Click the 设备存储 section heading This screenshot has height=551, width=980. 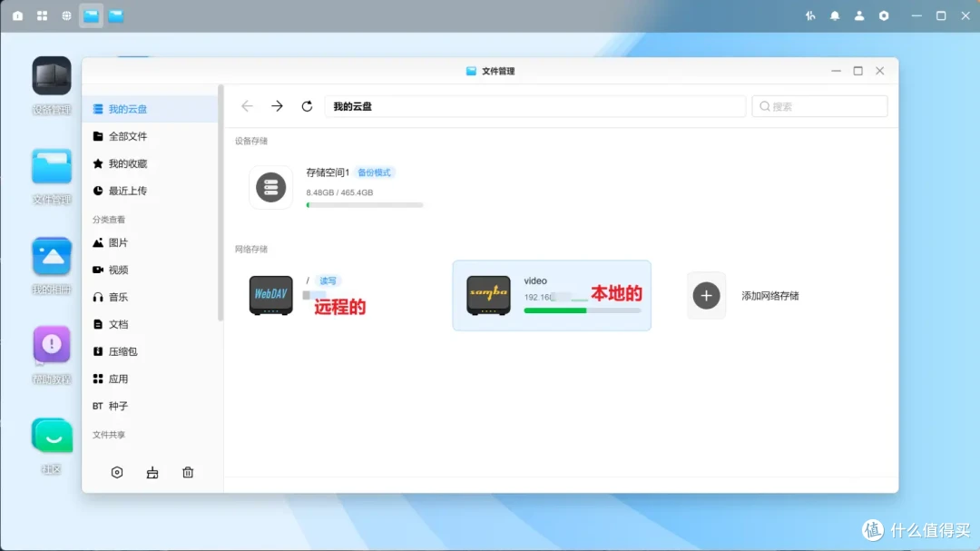click(x=251, y=142)
